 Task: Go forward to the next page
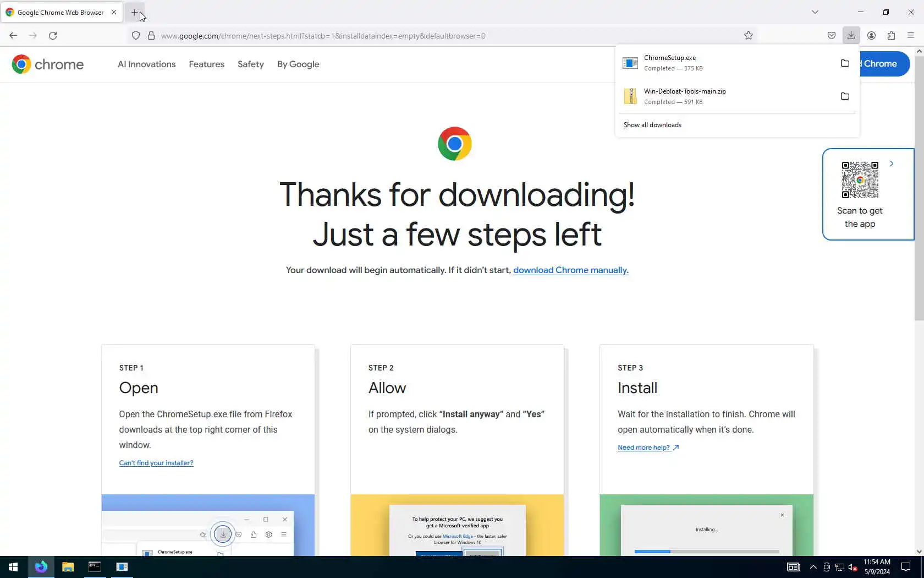[x=33, y=36]
